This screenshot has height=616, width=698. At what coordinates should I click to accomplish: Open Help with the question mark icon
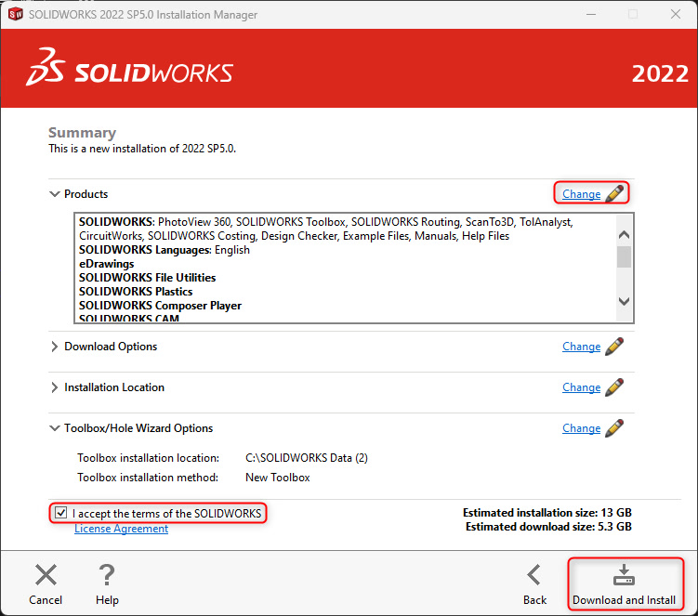[107, 574]
